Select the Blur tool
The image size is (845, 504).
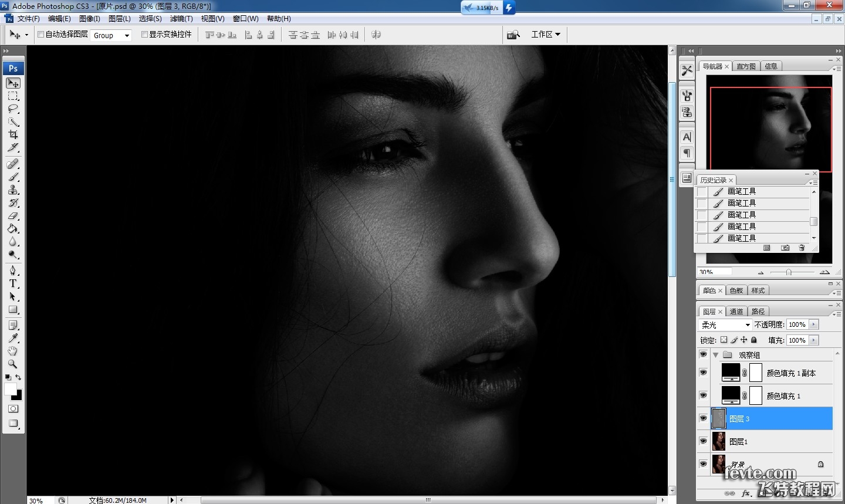13,241
